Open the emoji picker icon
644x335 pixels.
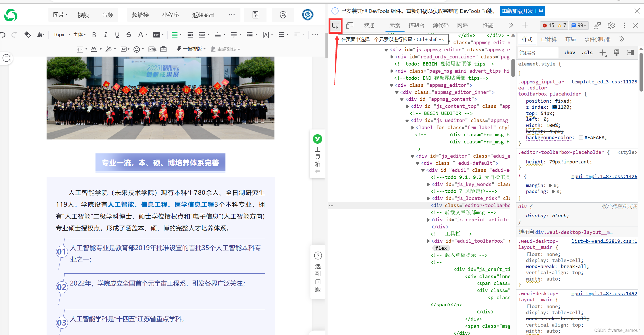click(x=137, y=49)
